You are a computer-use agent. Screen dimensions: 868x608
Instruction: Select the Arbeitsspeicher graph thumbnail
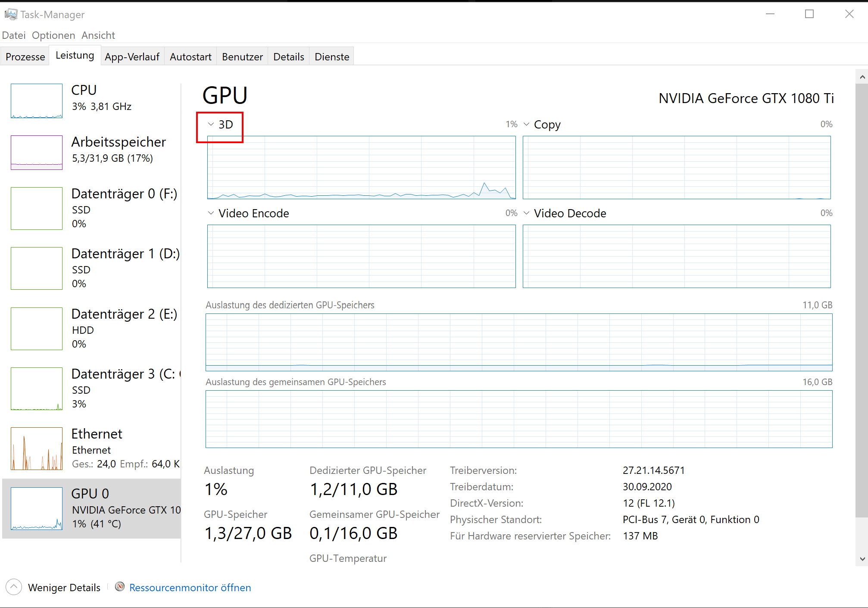coord(37,153)
